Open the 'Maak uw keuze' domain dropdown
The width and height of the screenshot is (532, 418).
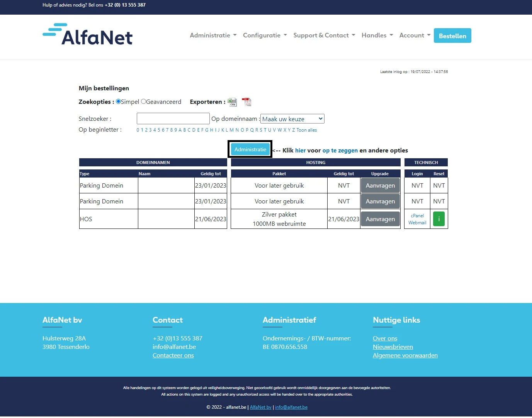coord(292,119)
